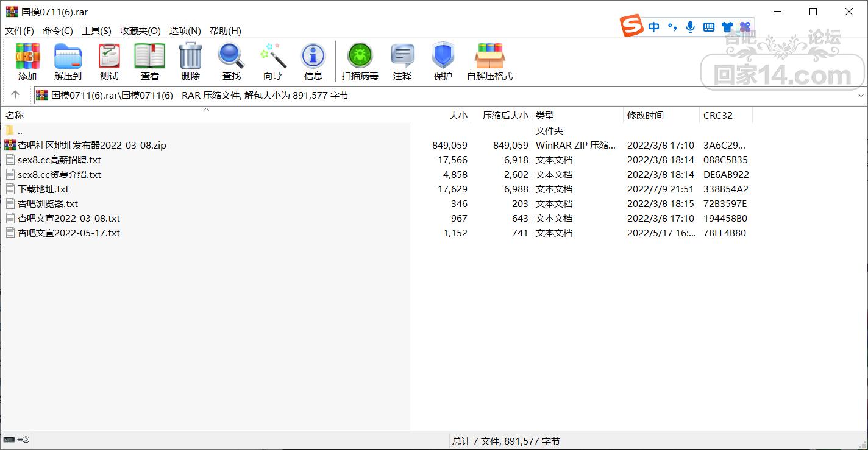Click the Sogou S input method logo

pyautogui.click(x=632, y=26)
